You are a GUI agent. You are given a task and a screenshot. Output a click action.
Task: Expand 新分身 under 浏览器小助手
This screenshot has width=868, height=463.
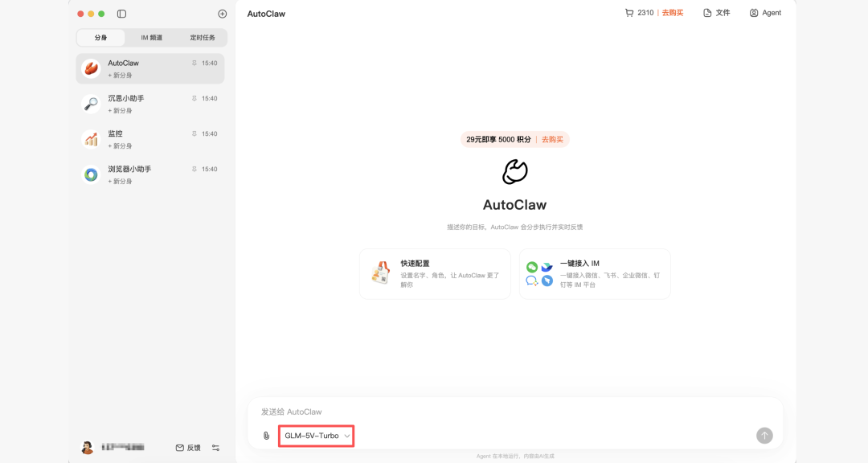click(120, 182)
